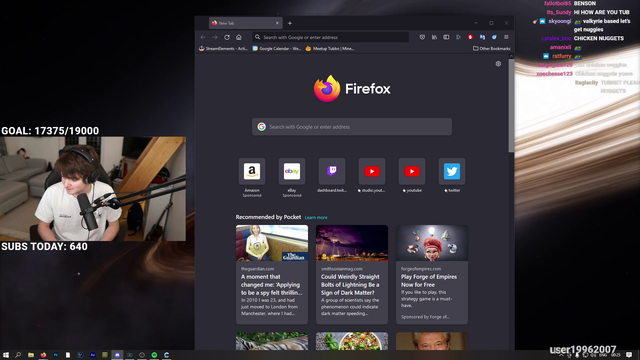Click the blue bird extension icon in toolbar

click(x=494, y=37)
